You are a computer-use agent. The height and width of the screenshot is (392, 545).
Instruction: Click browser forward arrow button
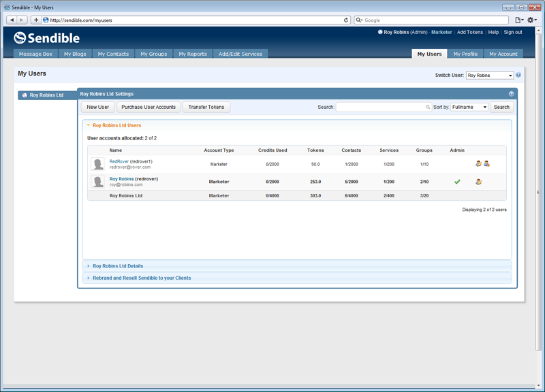[x=22, y=20]
